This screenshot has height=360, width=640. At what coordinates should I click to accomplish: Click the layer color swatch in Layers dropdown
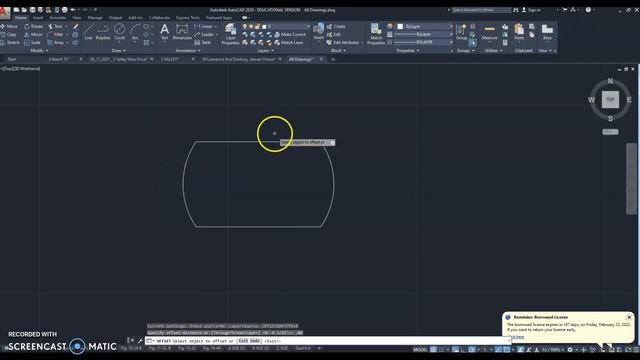(264, 27)
